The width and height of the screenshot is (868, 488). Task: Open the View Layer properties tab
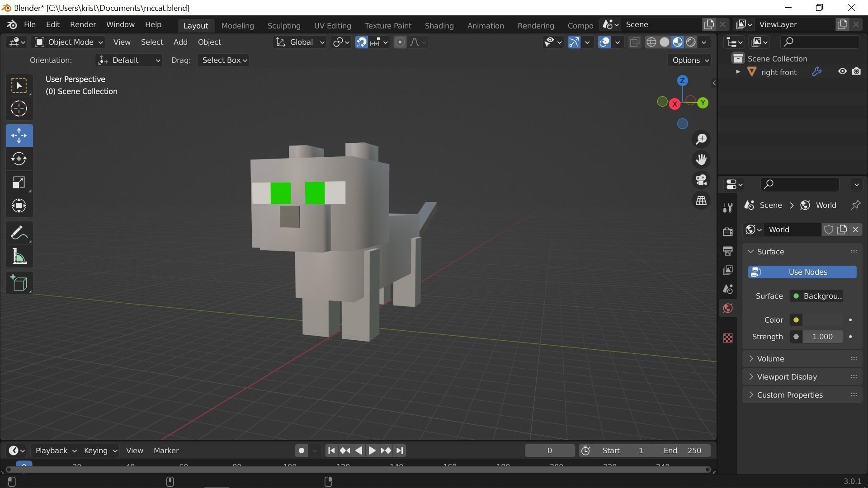(x=727, y=270)
